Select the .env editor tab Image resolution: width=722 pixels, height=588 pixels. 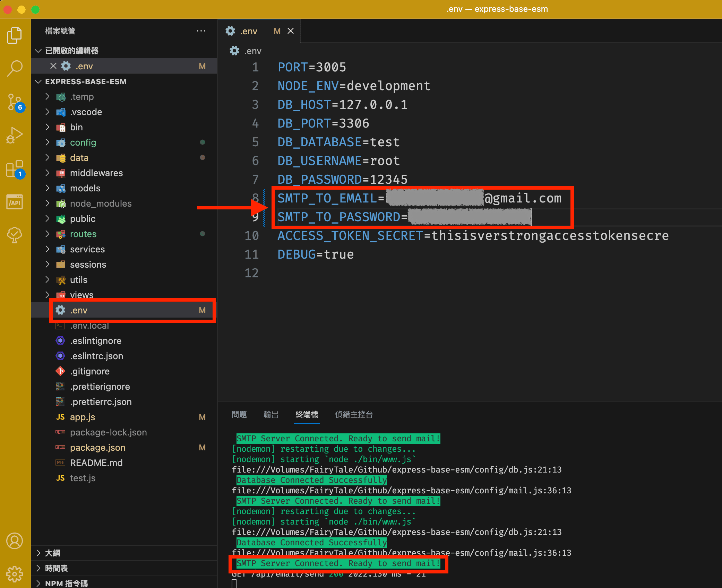click(259, 31)
